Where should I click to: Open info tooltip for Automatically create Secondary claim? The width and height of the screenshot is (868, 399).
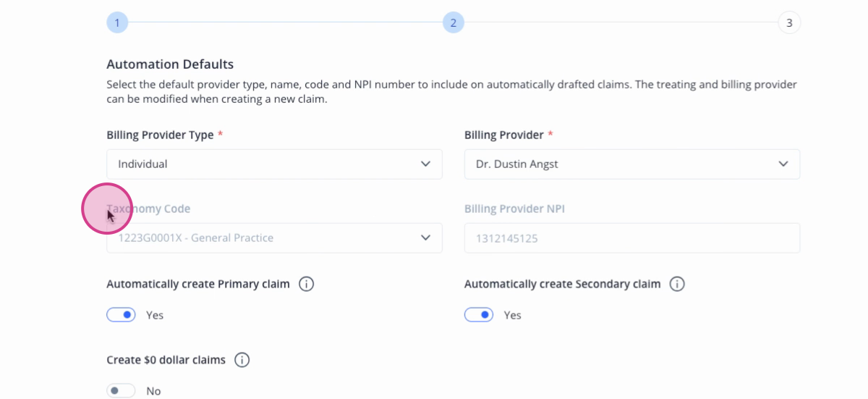click(x=677, y=284)
